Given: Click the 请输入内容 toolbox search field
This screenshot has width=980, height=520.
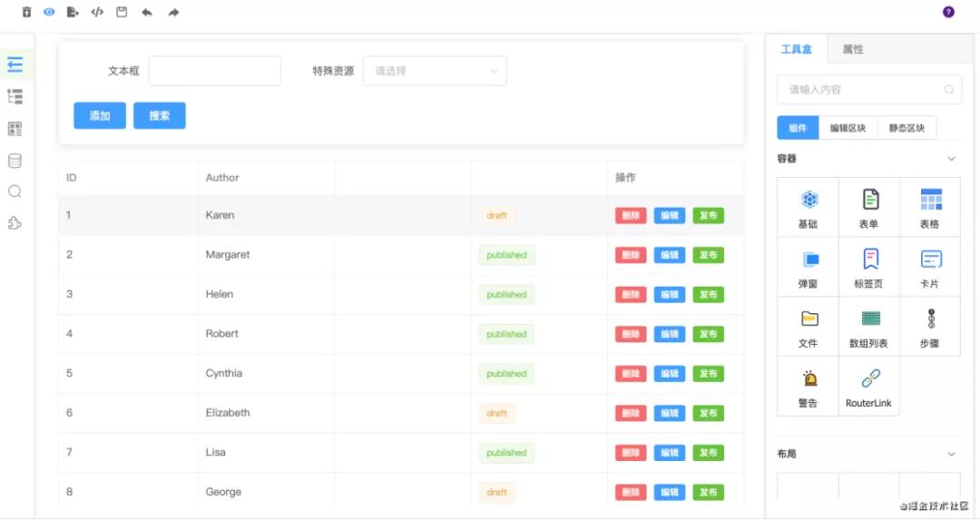Looking at the screenshot, I should pos(869,89).
